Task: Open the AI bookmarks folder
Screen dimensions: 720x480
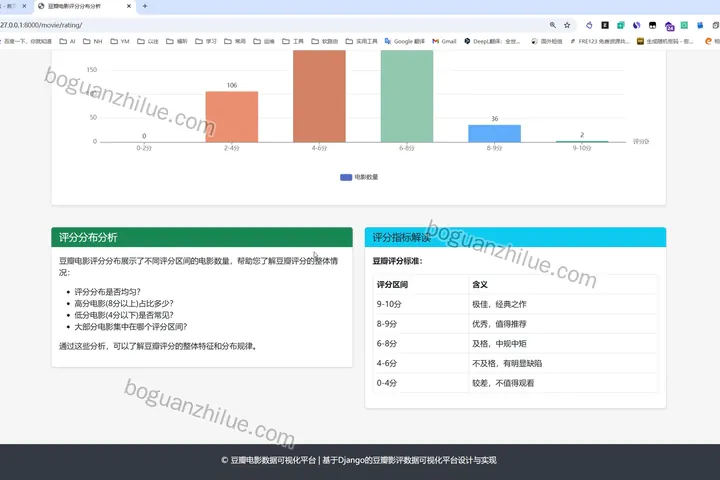Action: tap(68, 41)
